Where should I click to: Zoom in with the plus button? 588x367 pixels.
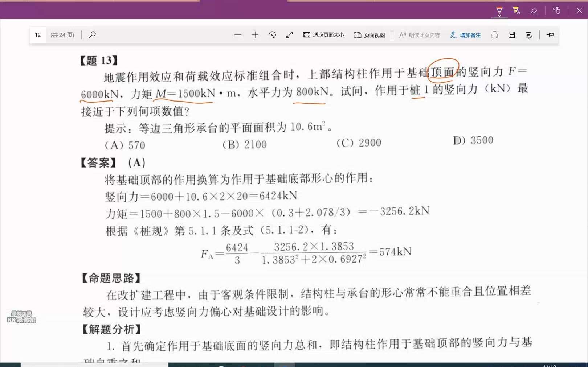(255, 35)
